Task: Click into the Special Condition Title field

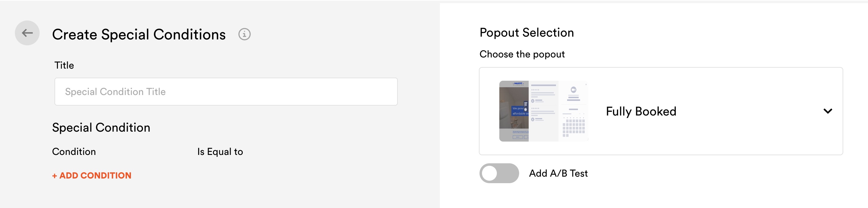Action: point(226,92)
